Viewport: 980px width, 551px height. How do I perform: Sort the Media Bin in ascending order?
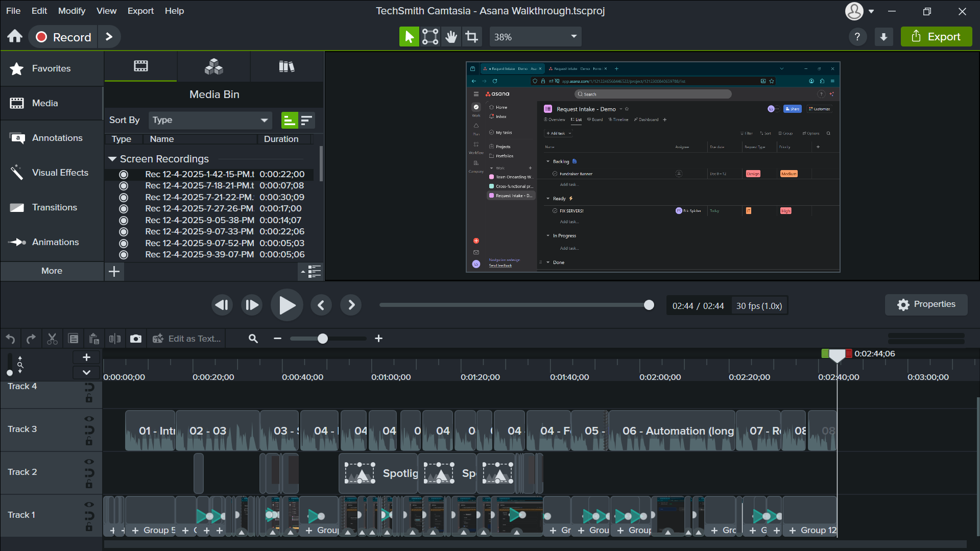tap(290, 121)
